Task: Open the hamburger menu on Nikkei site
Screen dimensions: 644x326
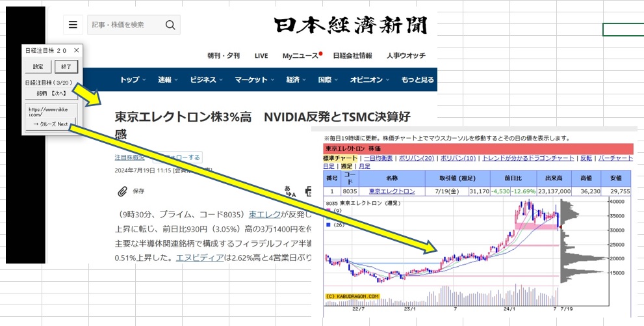Action: point(73,25)
